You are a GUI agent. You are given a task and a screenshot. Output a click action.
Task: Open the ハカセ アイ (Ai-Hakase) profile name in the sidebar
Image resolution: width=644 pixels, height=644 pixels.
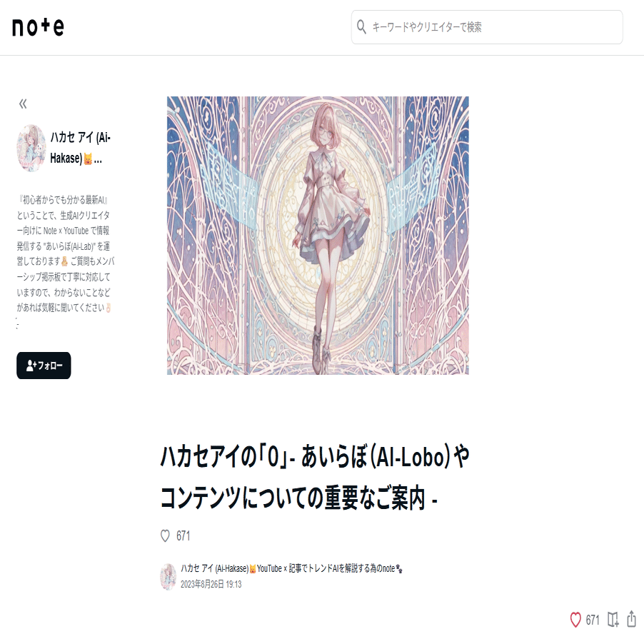81,148
